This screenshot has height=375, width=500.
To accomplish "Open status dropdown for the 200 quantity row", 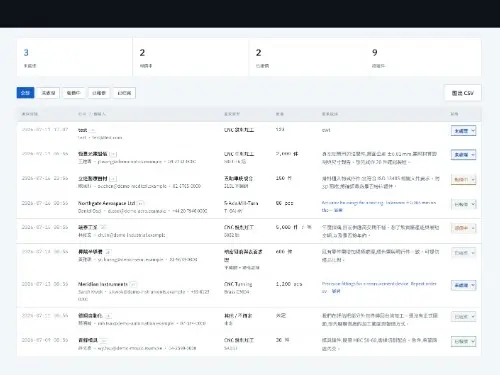I will coord(463,179).
